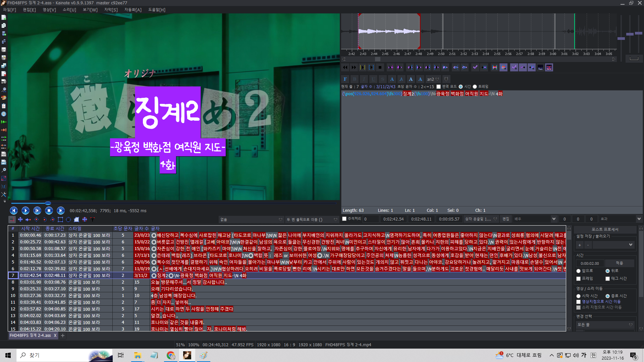Open the settings preset dropdown beside plus/minus
The height and width of the screenshot is (362, 644).
tap(613, 245)
